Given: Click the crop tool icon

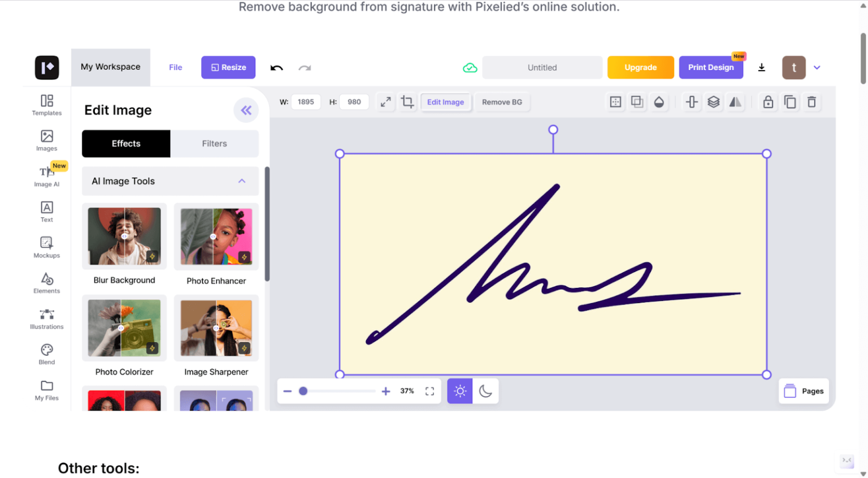Looking at the screenshot, I should (407, 102).
